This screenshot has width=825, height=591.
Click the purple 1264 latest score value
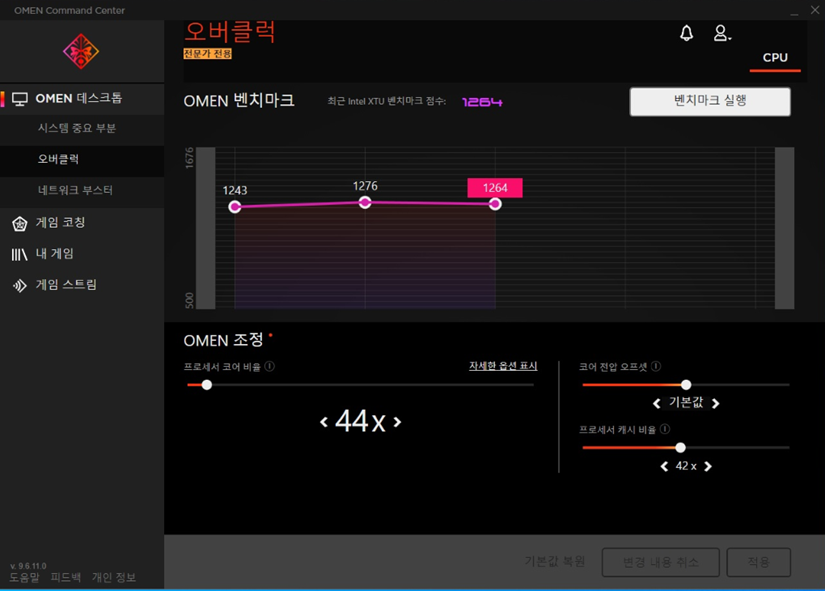click(x=482, y=102)
